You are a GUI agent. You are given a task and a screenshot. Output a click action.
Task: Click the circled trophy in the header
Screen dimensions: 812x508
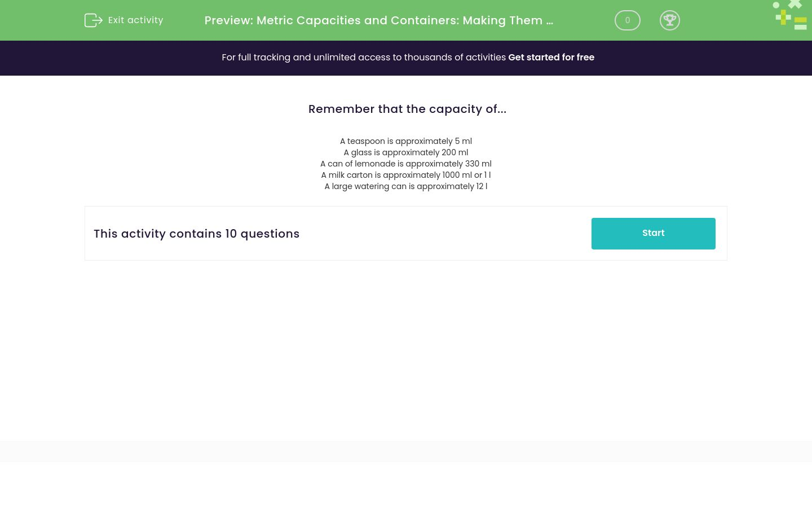[670, 20]
